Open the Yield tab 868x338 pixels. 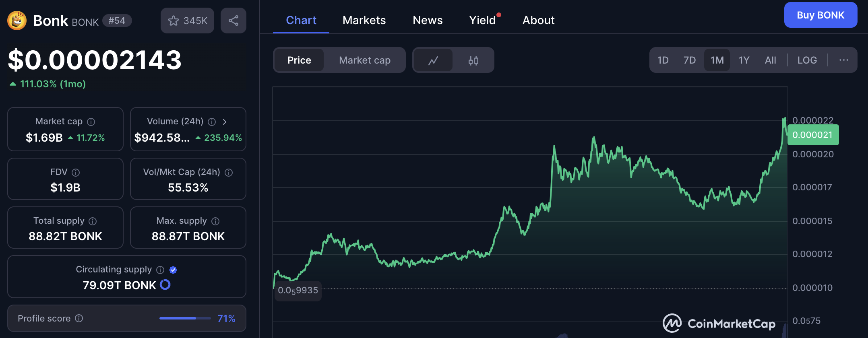click(x=482, y=20)
